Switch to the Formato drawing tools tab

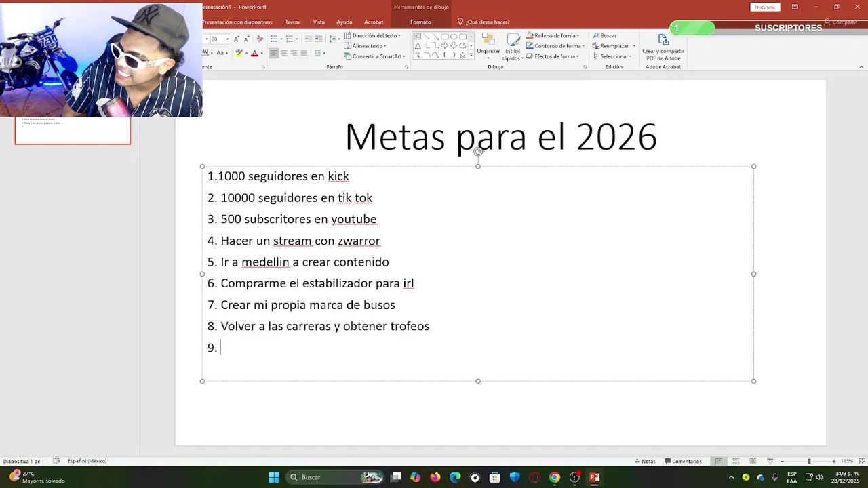click(x=420, y=22)
